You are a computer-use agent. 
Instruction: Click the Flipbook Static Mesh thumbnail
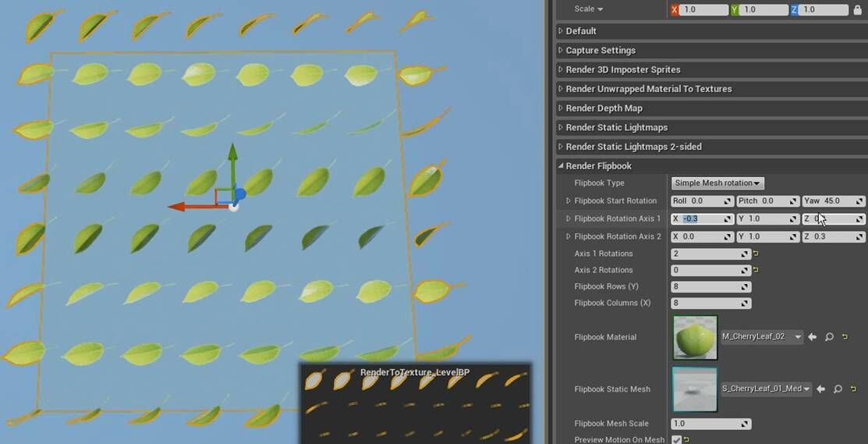pyautogui.click(x=695, y=389)
